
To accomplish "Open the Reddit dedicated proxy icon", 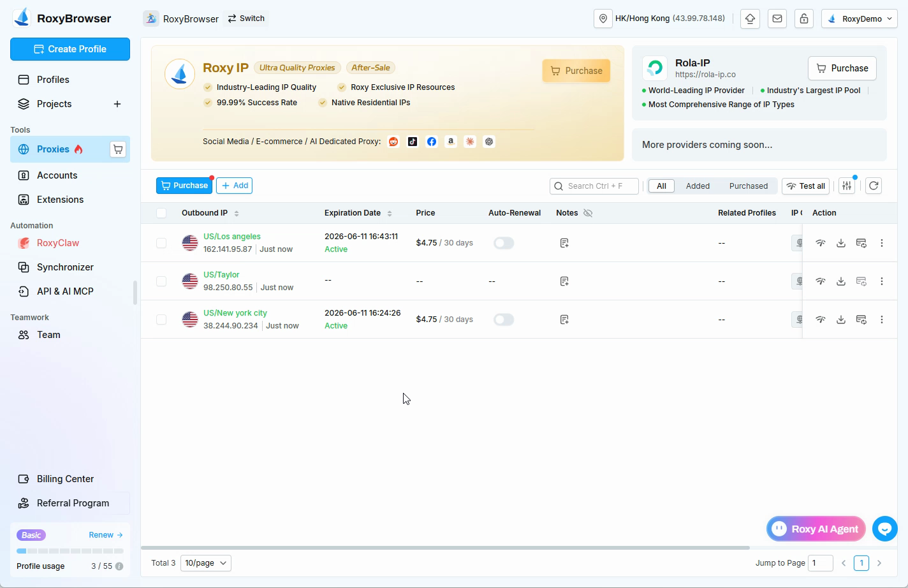I will (393, 142).
